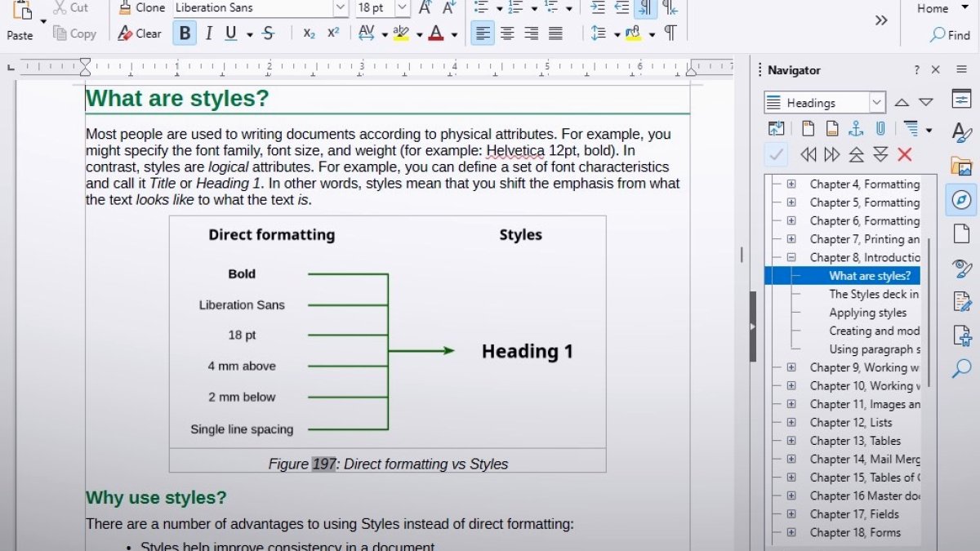Select justified alignment
980x551 pixels.
[555, 33]
